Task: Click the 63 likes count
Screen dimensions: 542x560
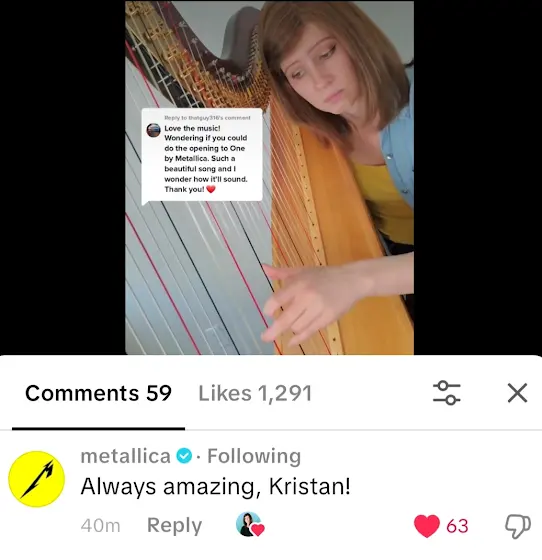Action: pyautogui.click(x=457, y=526)
